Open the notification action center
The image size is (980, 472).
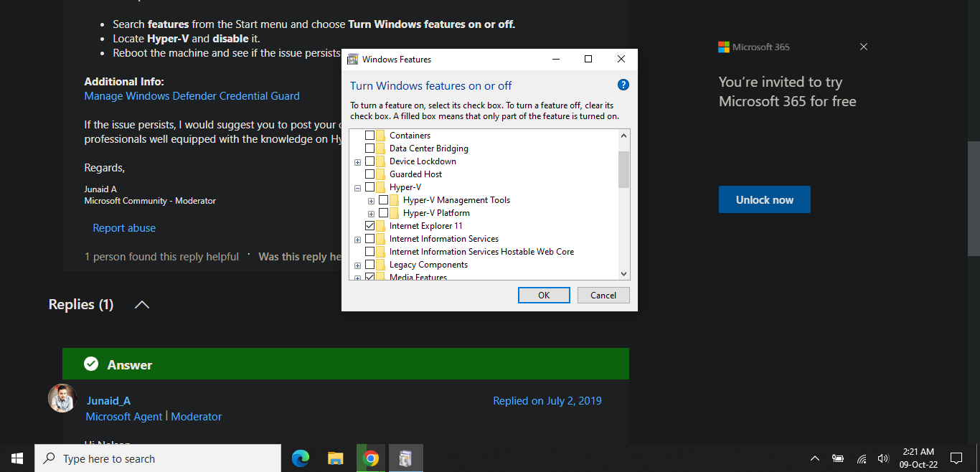(956, 458)
